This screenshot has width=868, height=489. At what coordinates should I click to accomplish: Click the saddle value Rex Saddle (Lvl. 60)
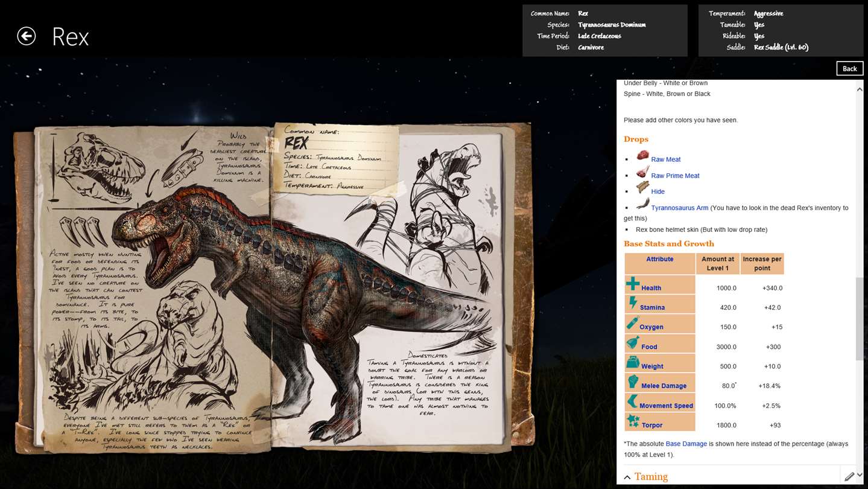coord(781,47)
